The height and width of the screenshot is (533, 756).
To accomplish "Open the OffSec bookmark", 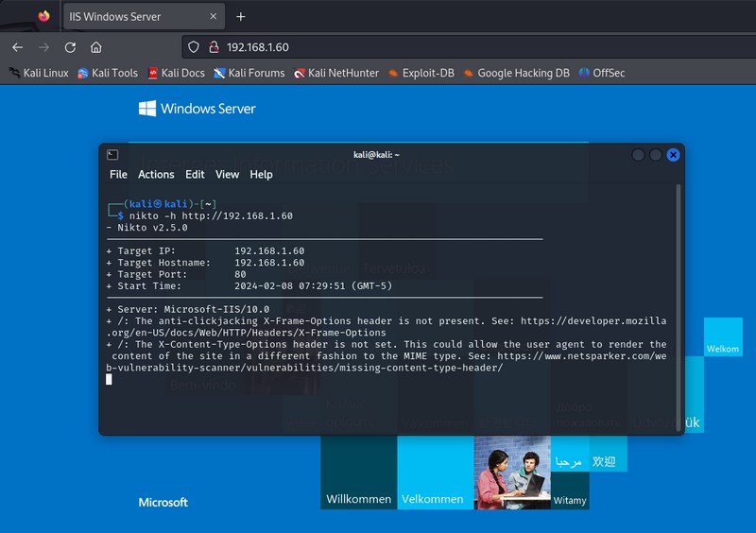I will [602, 73].
